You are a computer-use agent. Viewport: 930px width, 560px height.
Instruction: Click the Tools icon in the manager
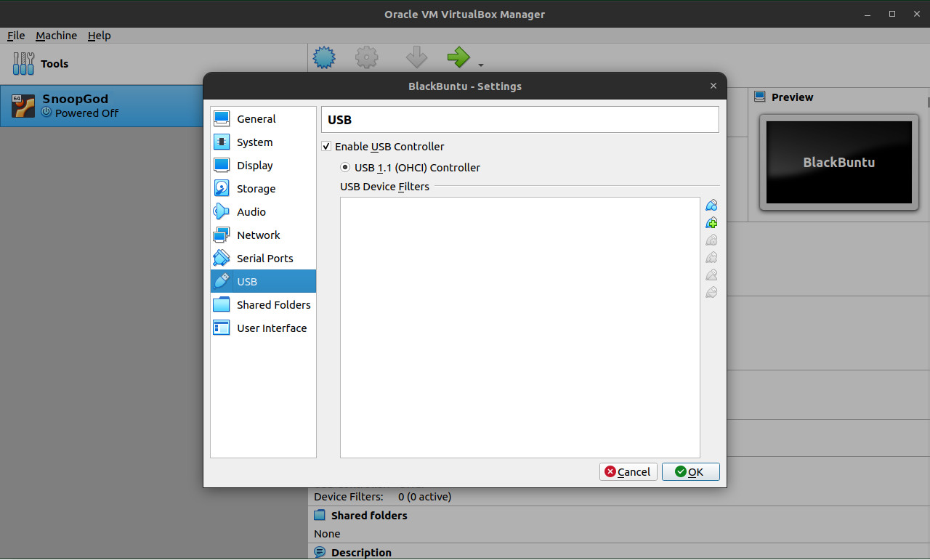(x=23, y=64)
